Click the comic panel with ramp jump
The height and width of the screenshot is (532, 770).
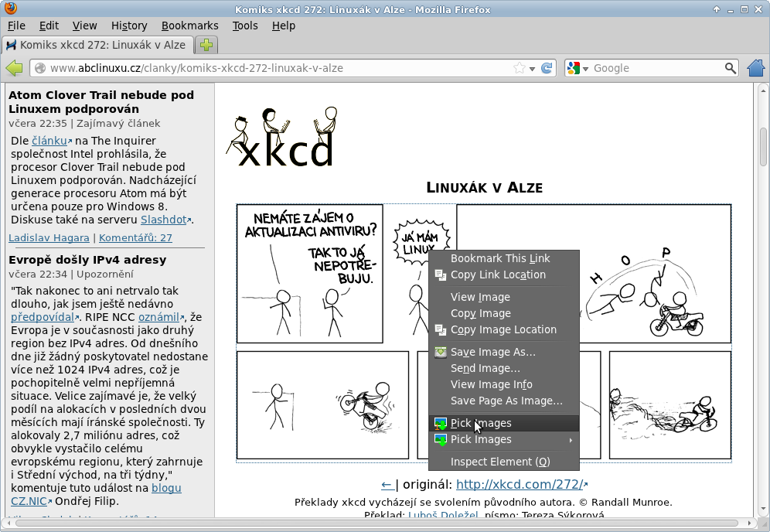(594, 274)
